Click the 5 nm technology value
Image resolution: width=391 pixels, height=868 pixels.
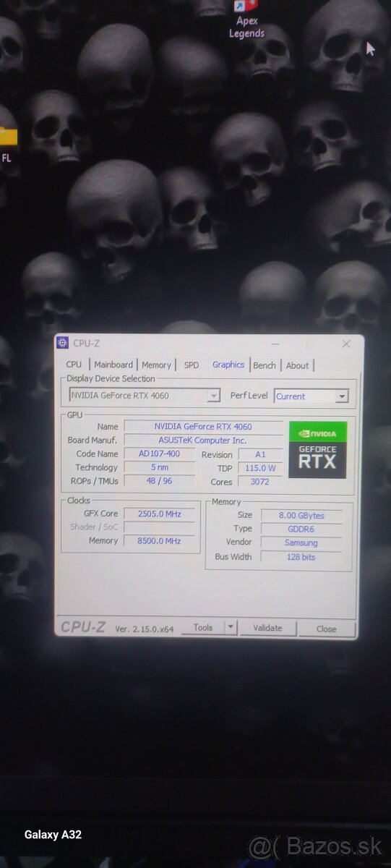tap(159, 467)
